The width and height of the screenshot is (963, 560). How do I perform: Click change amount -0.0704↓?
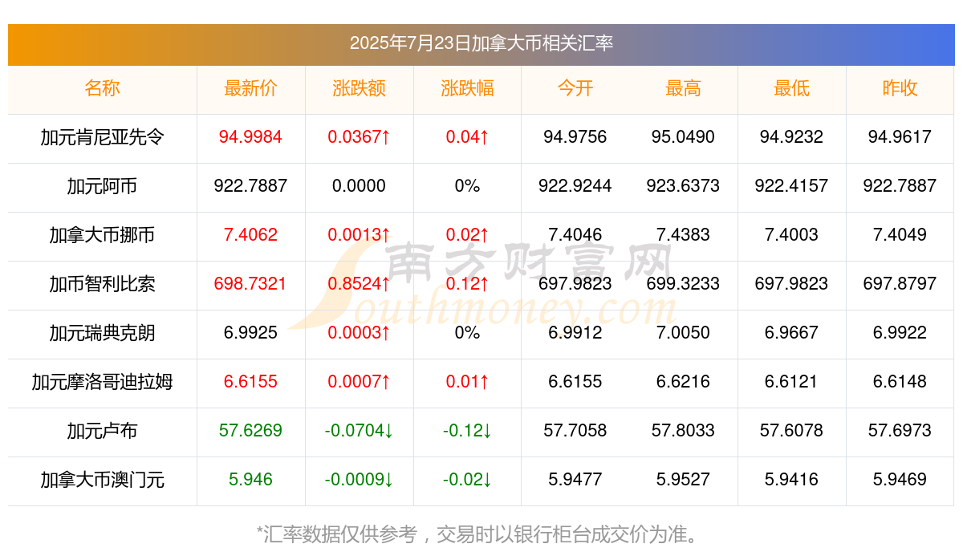[359, 431]
